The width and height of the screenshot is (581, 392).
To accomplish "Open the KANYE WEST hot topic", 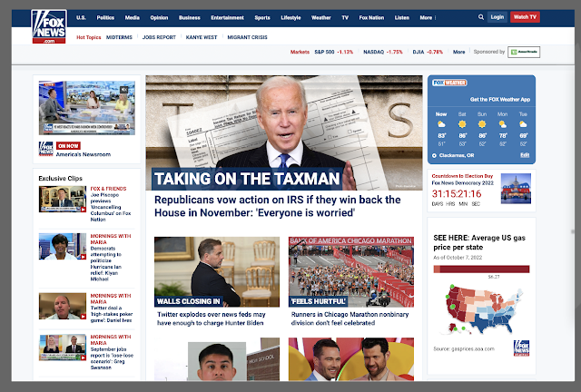I will click(202, 37).
